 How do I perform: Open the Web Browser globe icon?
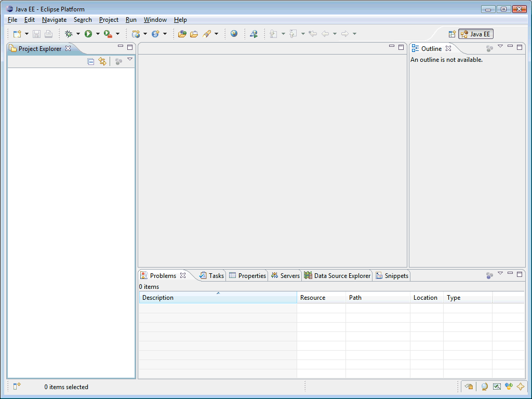[234, 34]
